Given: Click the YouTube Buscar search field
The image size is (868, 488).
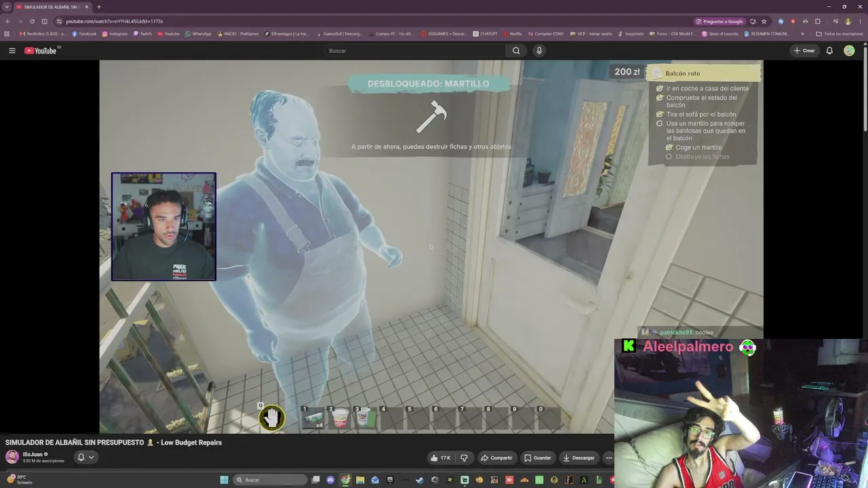Looking at the screenshot, I should tap(415, 51).
